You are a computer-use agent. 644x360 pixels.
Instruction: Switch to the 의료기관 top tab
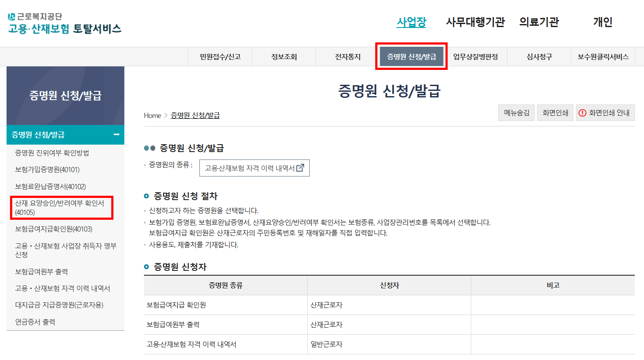pyautogui.click(x=539, y=22)
